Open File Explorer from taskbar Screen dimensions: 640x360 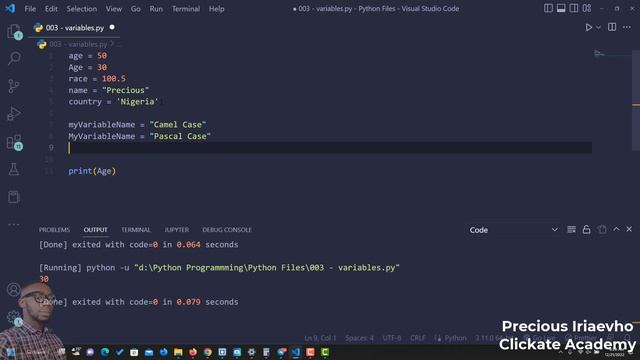tap(178, 352)
